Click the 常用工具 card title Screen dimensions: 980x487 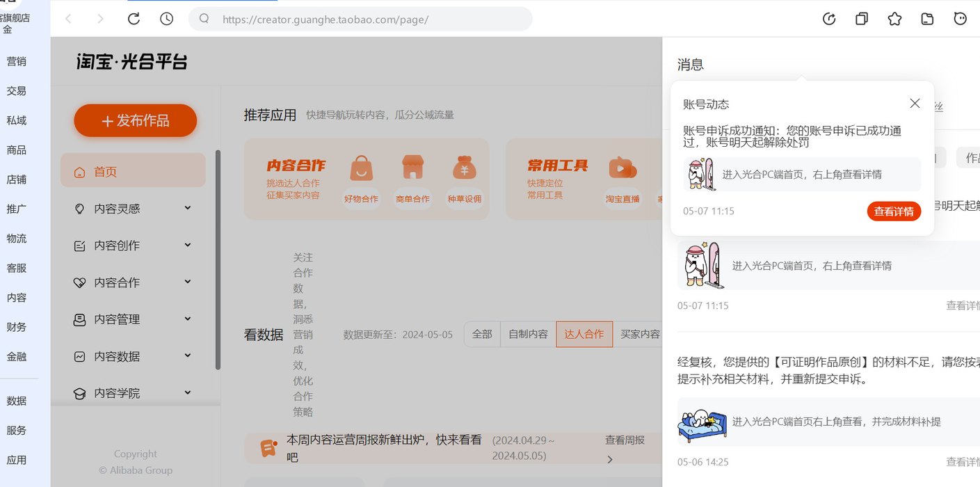(558, 166)
